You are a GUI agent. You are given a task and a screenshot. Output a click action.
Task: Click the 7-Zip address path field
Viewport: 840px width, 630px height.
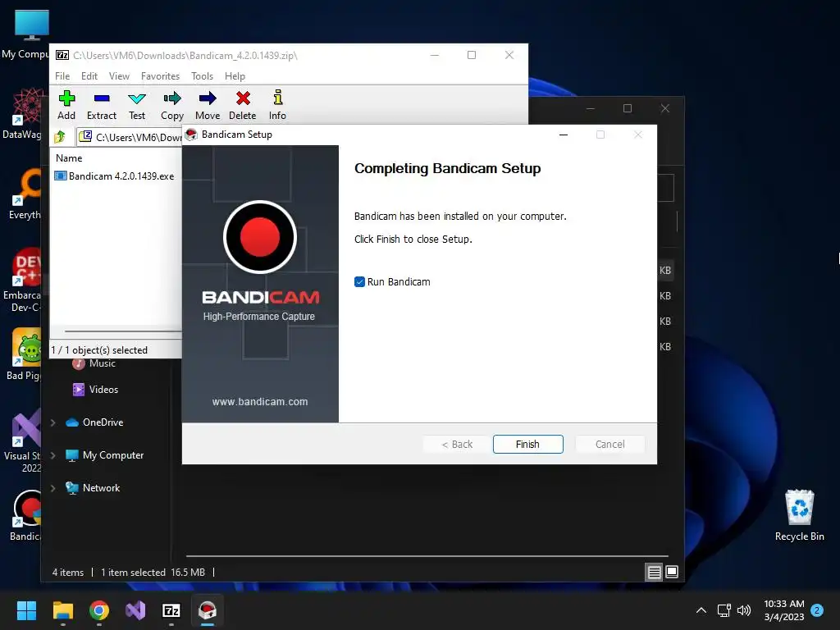130,137
